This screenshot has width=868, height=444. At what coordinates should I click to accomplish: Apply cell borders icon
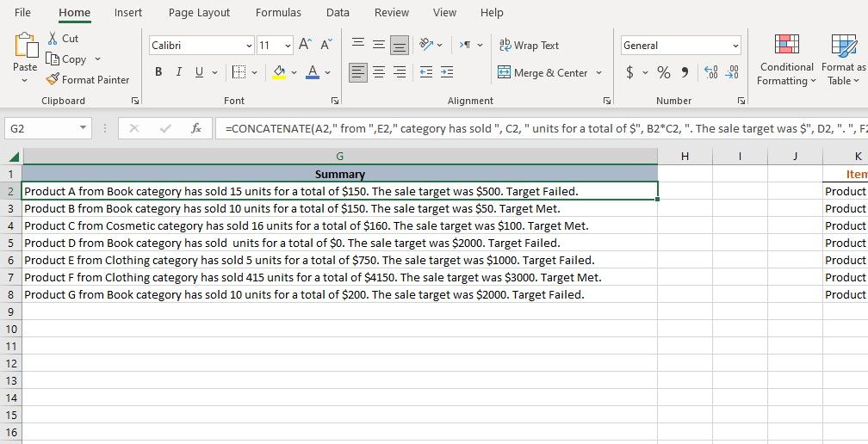pyautogui.click(x=239, y=72)
